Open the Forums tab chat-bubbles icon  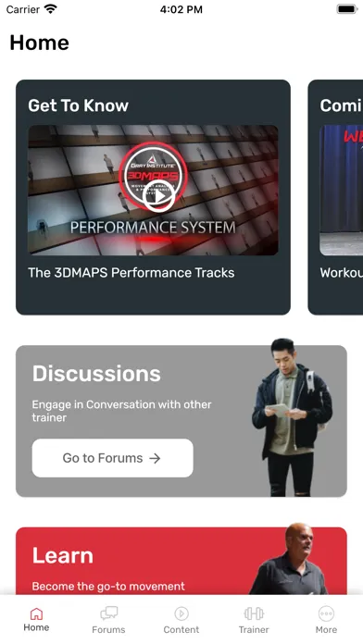coord(108,613)
